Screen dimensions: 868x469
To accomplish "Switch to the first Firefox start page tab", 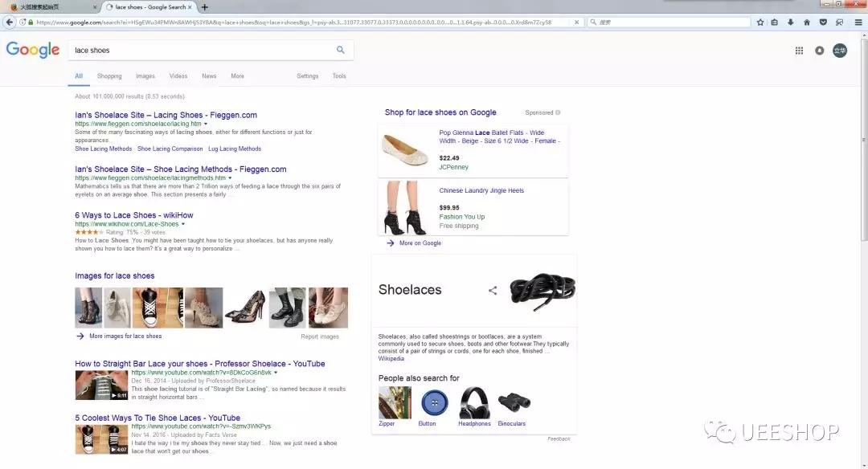I will (52, 7).
